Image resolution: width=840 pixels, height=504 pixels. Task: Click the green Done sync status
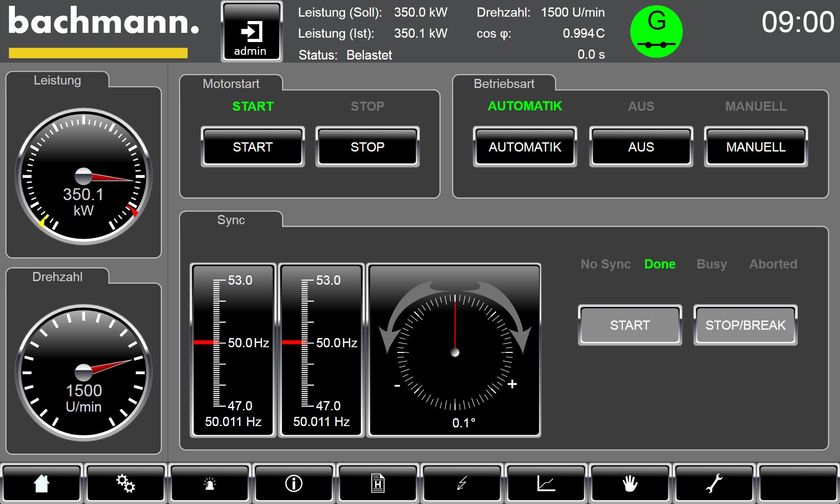click(660, 264)
